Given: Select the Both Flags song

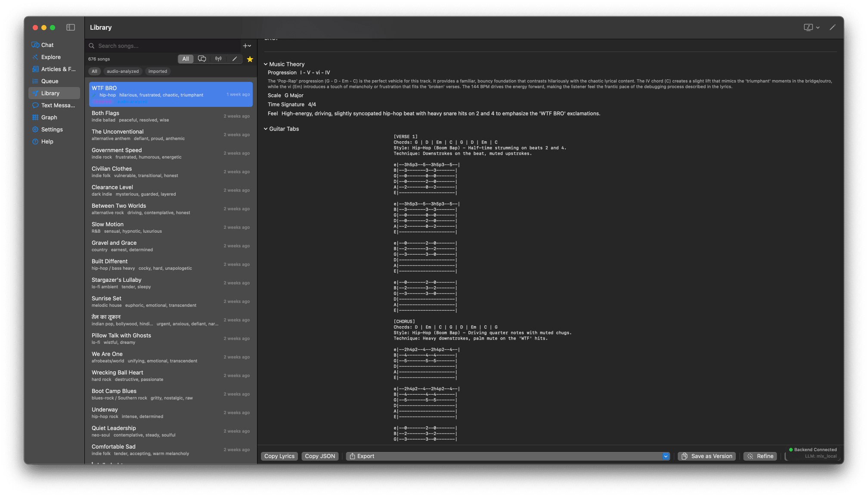Looking at the screenshot, I should pyautogui.click(x=170, y=116).
